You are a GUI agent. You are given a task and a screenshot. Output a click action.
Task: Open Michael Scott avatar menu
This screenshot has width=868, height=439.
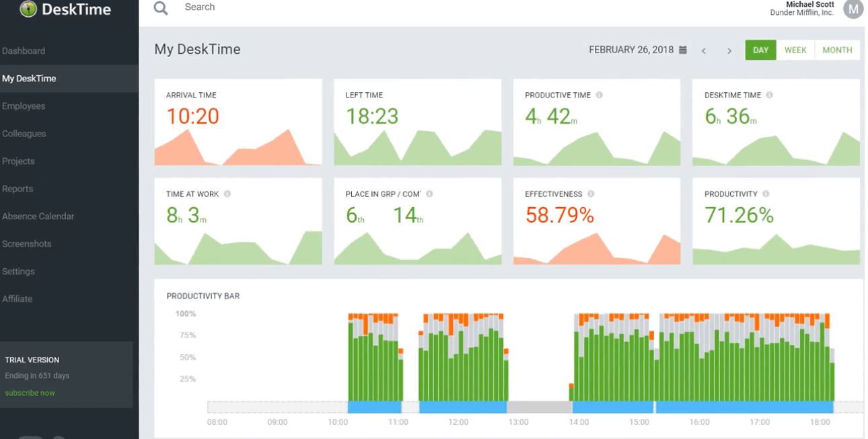pos(853,9)
